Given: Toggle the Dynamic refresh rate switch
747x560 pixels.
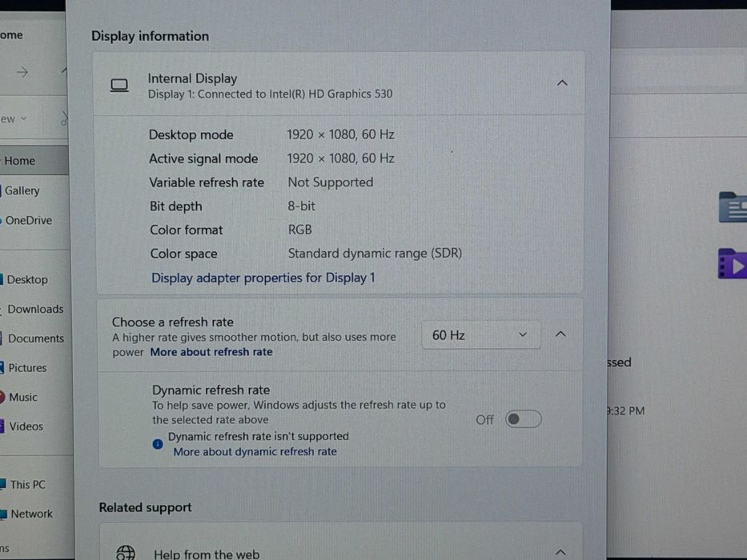Looking at the screenshot, I should 523,419.
